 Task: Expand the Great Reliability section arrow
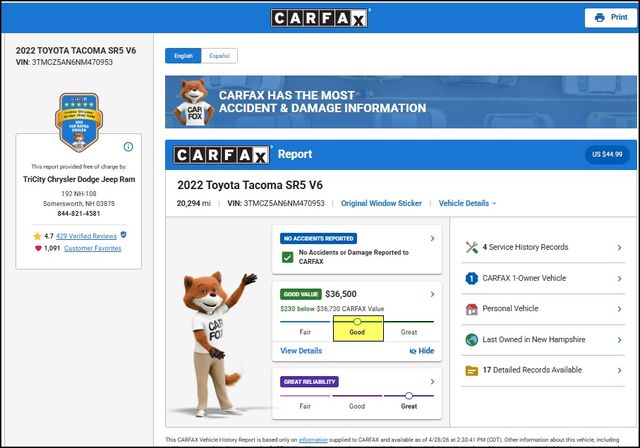[x=432, y=381]
